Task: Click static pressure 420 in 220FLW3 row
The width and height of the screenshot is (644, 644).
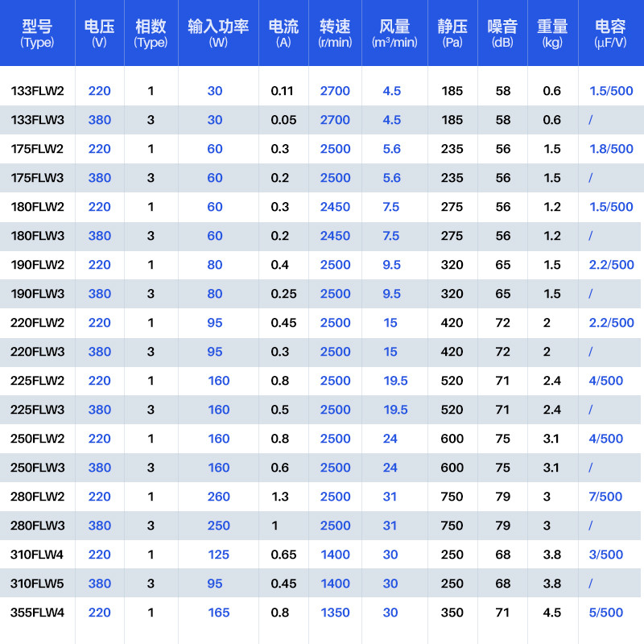Action: 452,352
